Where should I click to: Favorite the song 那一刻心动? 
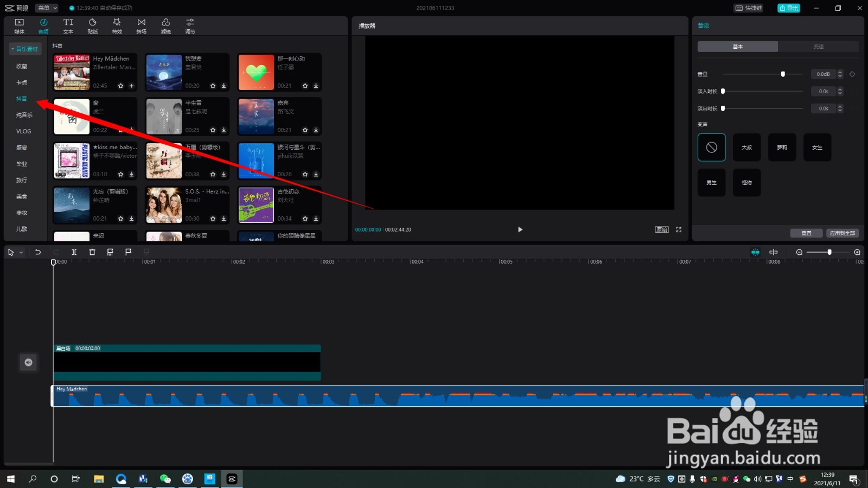click(305, 86)
